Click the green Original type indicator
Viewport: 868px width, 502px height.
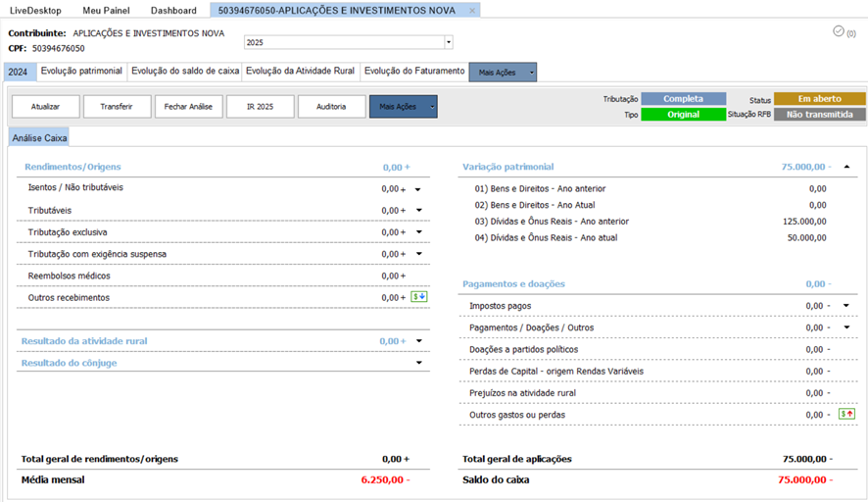[683, 115]
